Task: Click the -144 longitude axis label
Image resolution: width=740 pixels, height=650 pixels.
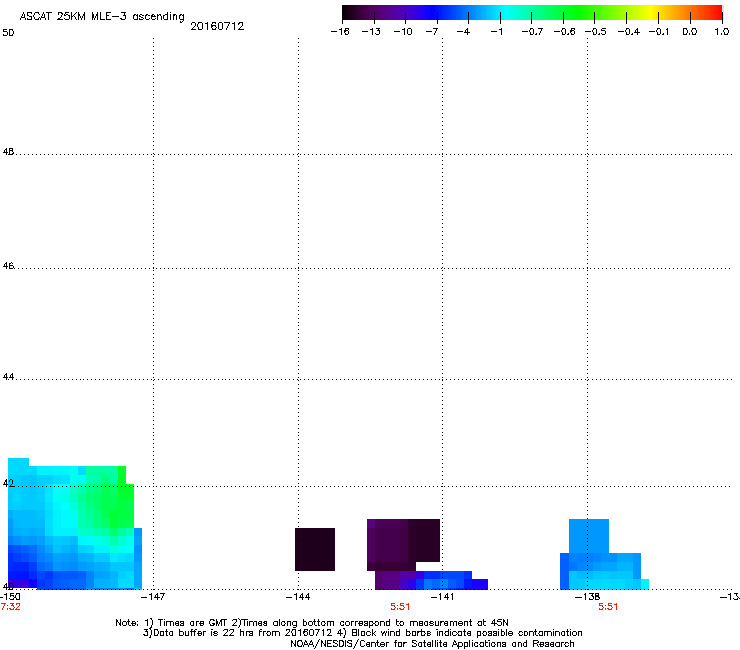Action: [298, 597]
